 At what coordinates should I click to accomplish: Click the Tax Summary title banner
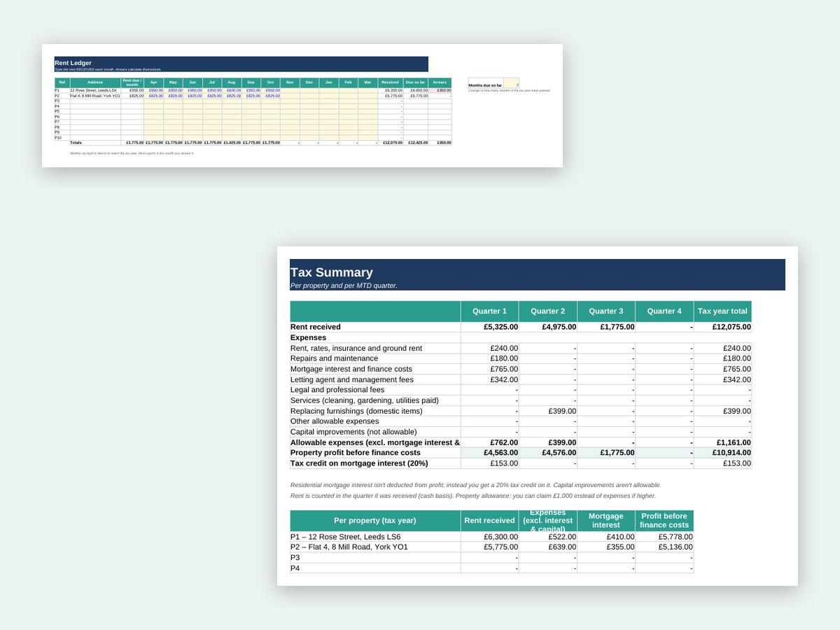pos(538,274)
